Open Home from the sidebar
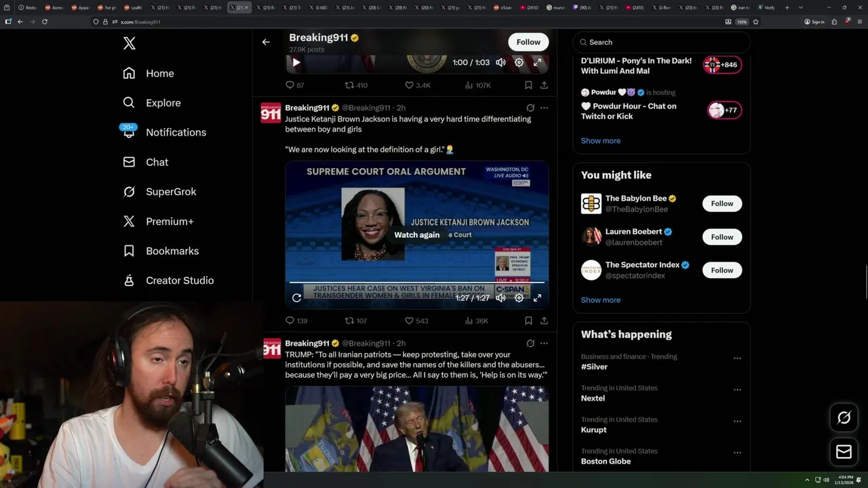The height and width of the screenshot is (488, 868). (149, 73)
